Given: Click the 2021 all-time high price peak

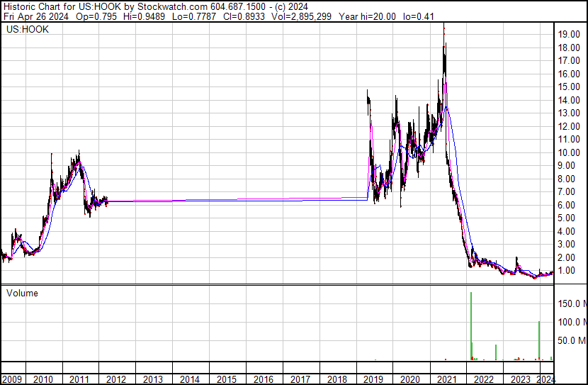Looking at the screenshot, I should pyautogui.click(x=444, y=26).
